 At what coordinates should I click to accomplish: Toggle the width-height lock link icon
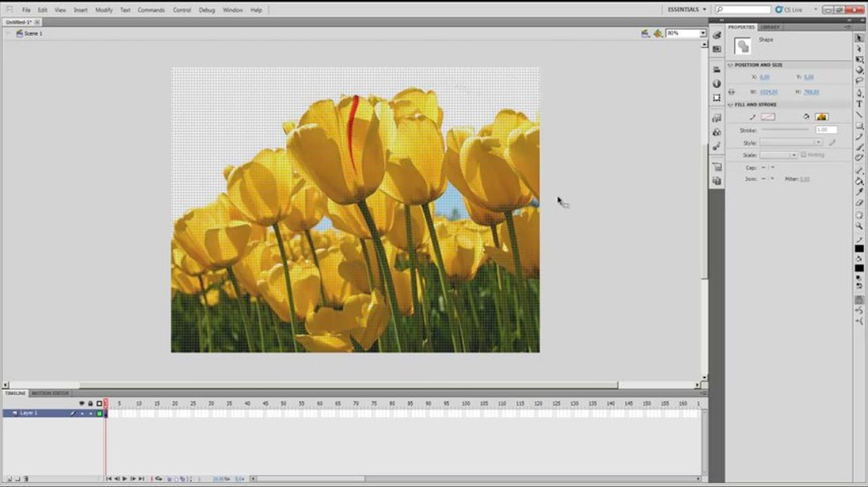point(731,92)
